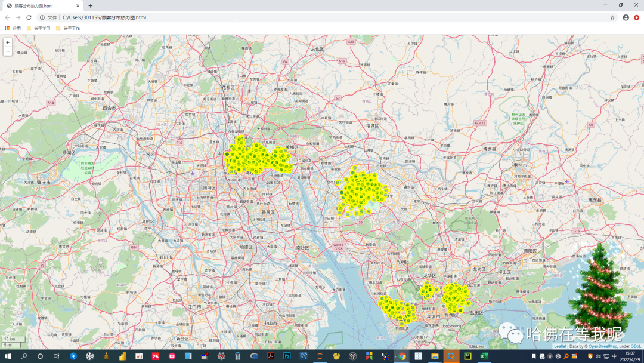Open the 关于工作 bookmark folder
Screen dimensions: 644x363
(x=68, y=29)
